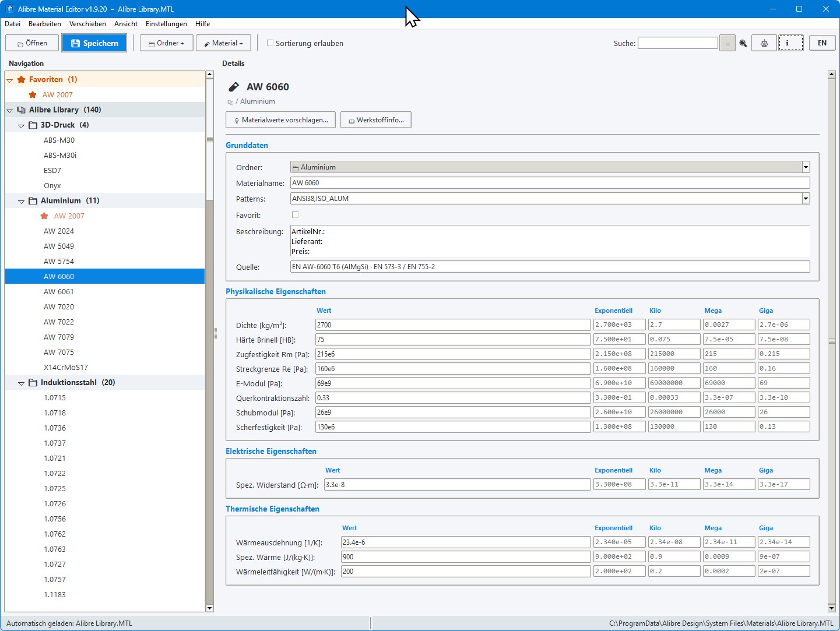Open the Patterns dropdown arrow
The image size is (840, 631).
coord(806,199)
